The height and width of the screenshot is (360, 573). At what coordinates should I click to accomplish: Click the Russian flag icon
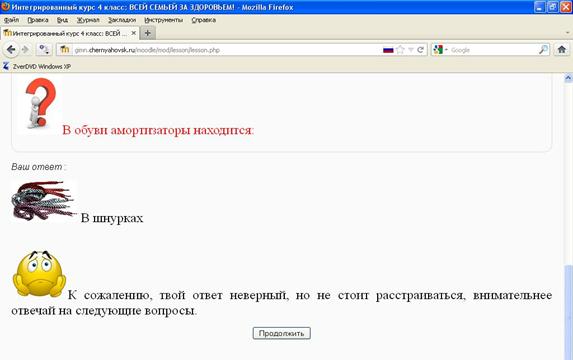[388, 50]
